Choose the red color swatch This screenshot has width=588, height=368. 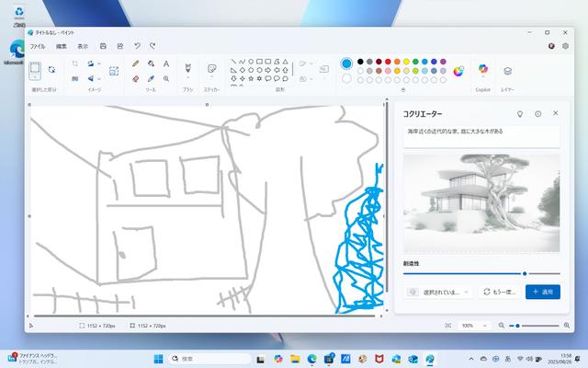[390, 63]
